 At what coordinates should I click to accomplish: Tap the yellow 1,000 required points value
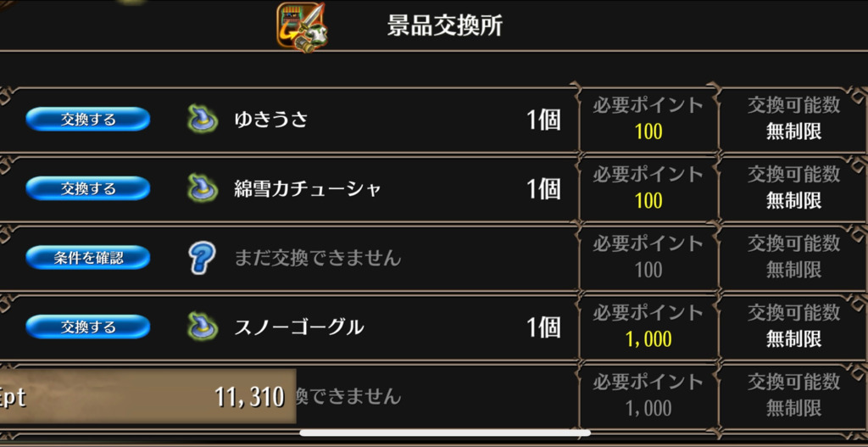pyautogui.click(x=648, y=339)
